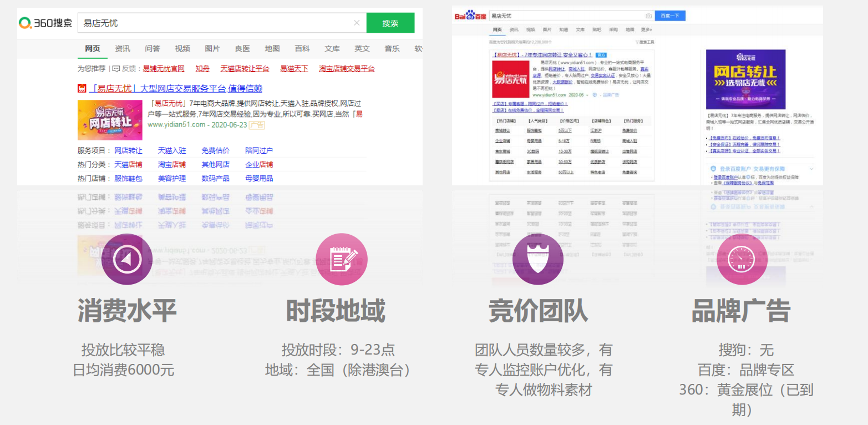
Task: Click the feedback 反馈 speech bubble icon
Action: 116,69
